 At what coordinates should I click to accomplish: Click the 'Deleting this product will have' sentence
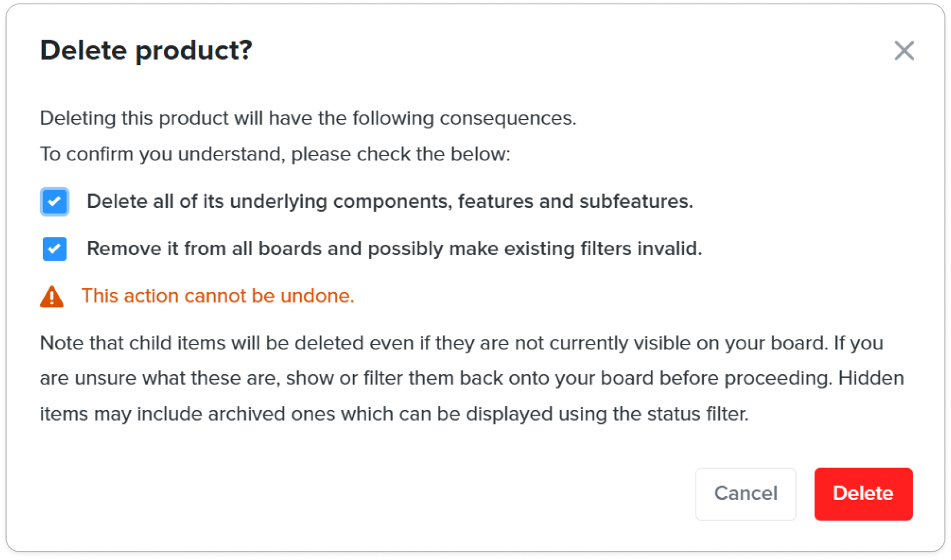click(308, 119)
